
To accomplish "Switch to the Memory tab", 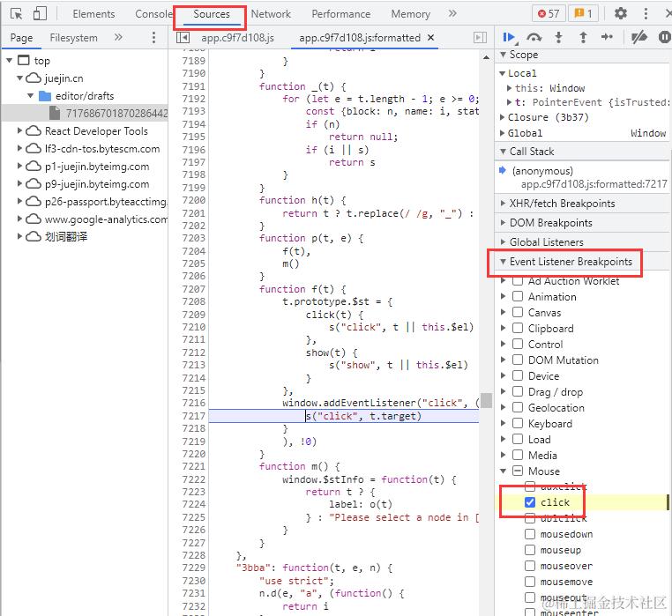I will [411, 14].
